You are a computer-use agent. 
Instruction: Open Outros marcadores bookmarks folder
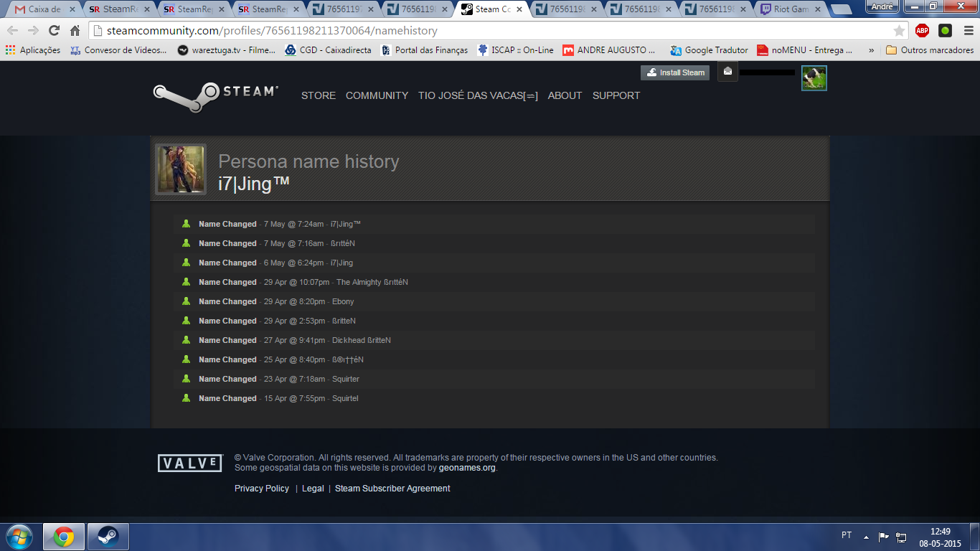930,50
